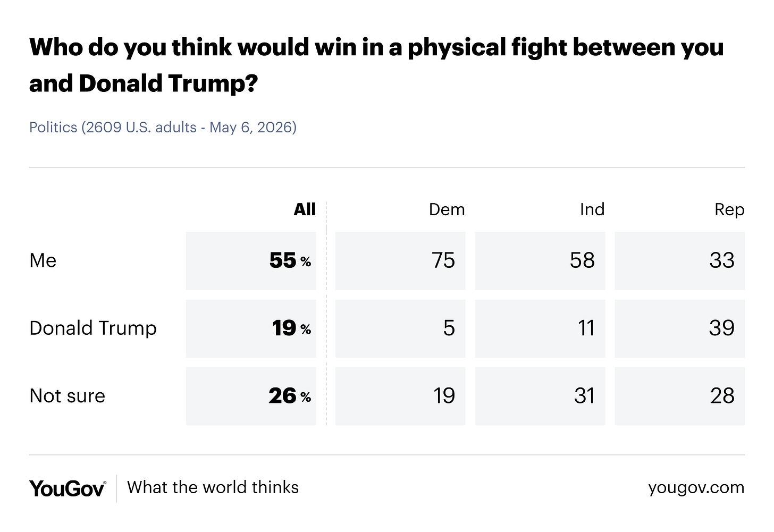Click the 55% All cell for Me
This screenshot has width=774, height=532.
[251, 260]
